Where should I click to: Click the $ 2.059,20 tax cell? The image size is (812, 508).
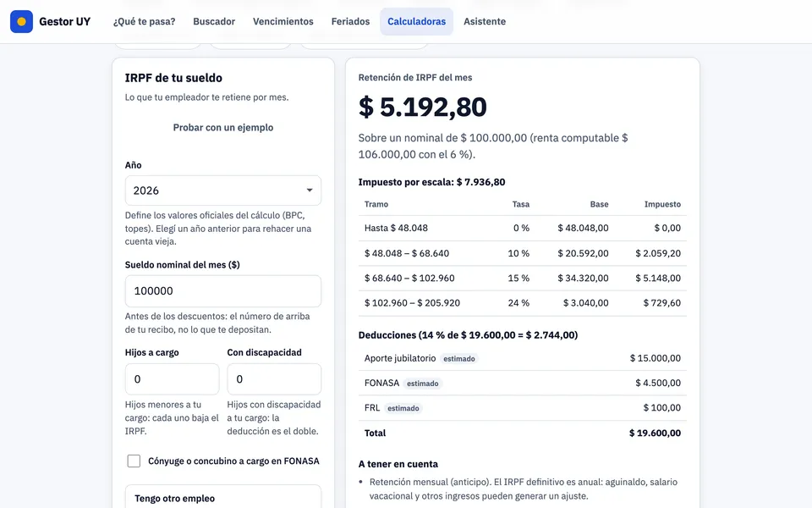[658, 253]
